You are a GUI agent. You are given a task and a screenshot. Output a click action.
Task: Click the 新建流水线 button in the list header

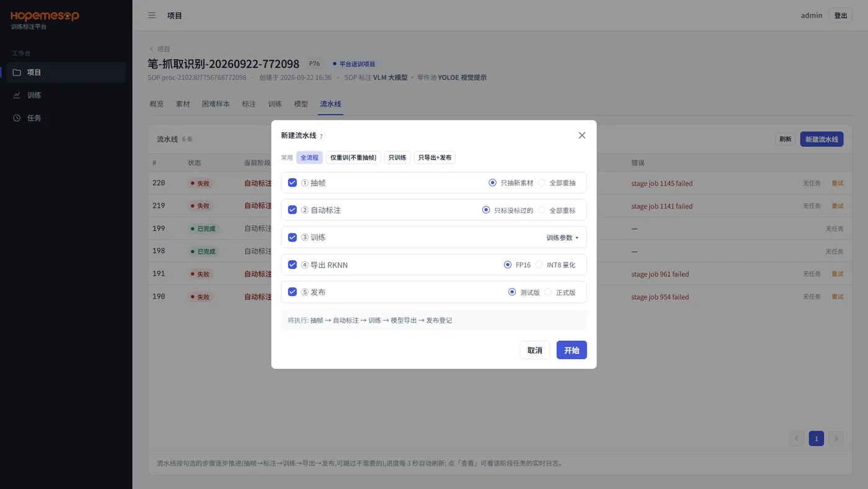point(821,139)
